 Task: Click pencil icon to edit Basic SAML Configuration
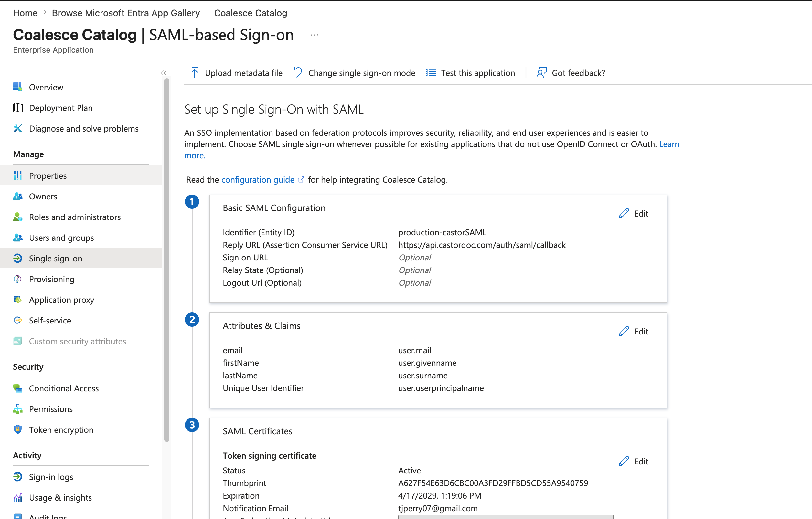[624, 213]
